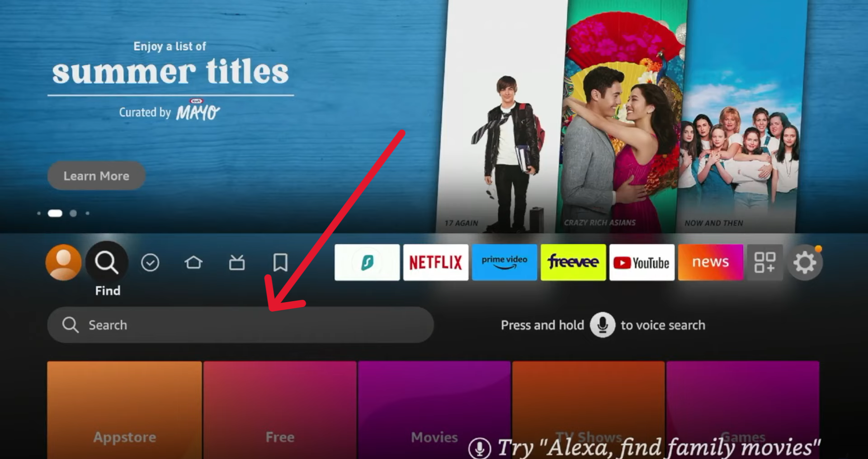868x459 pixels.
Task: Open the Settings gear icon
Action: 805,263
